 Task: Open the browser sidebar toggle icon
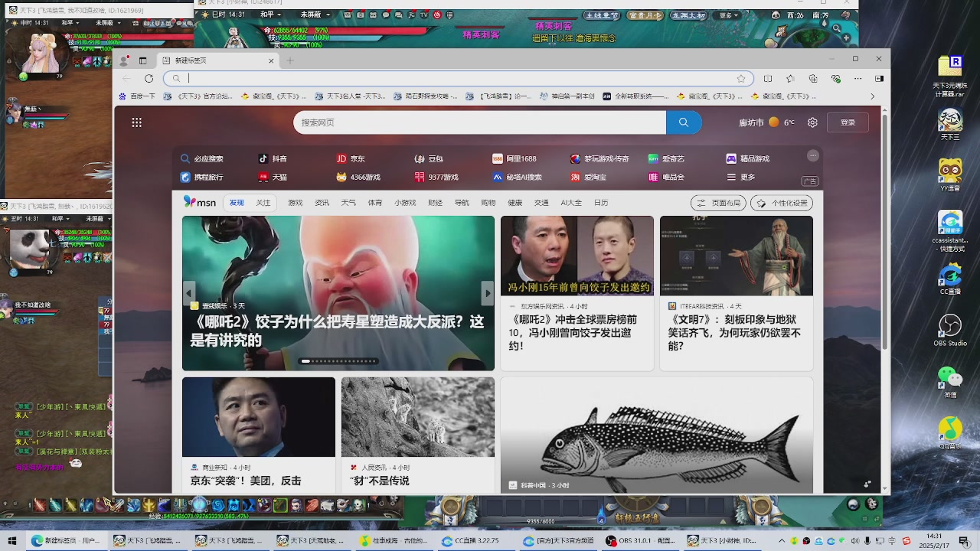point(879,78)
